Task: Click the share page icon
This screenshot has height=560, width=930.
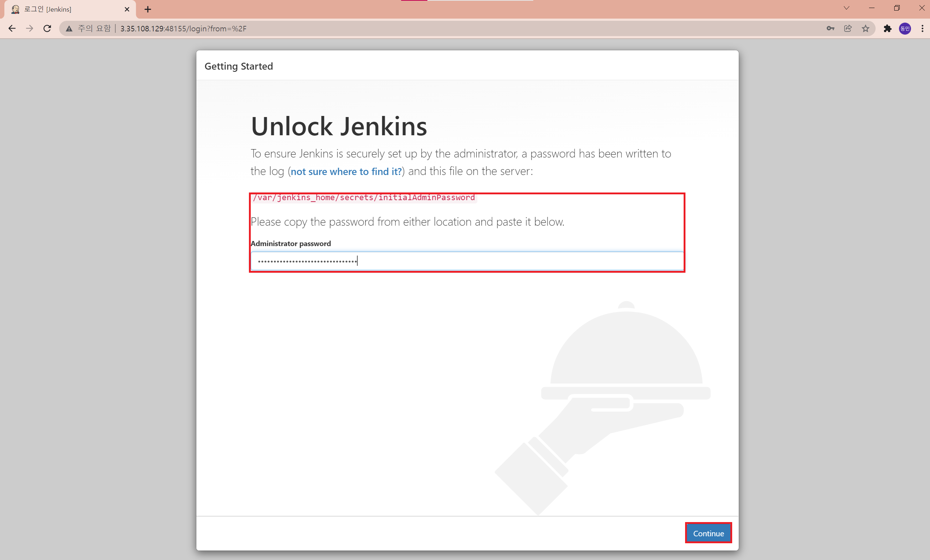Action: tap(848, 29)
